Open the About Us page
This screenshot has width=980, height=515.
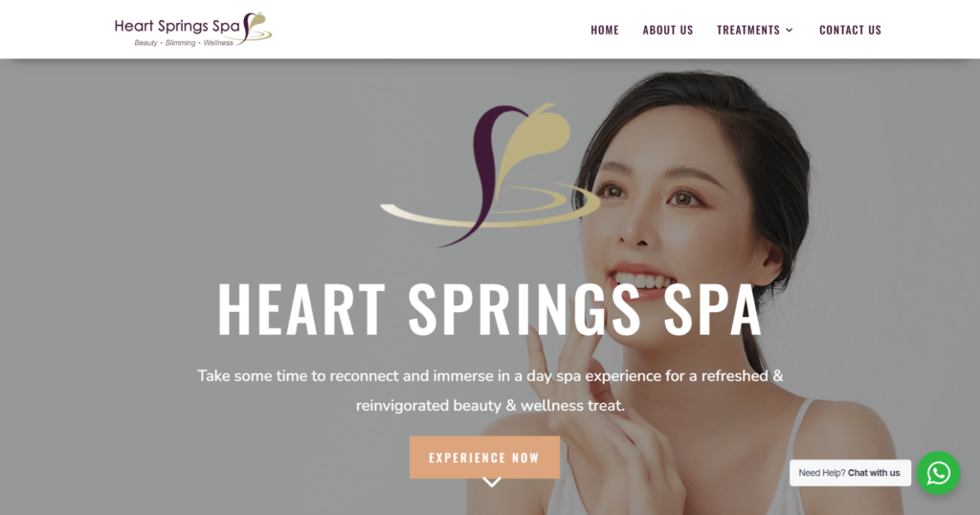point(667,30)
